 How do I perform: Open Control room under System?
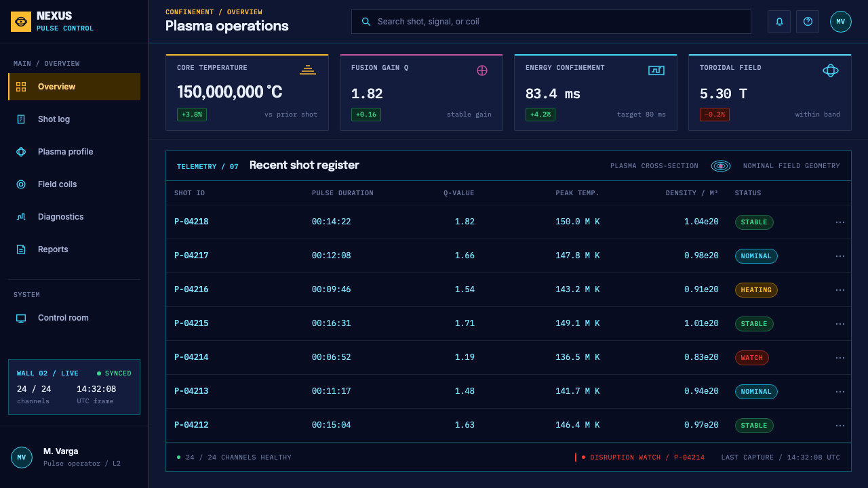click(75, 318)
